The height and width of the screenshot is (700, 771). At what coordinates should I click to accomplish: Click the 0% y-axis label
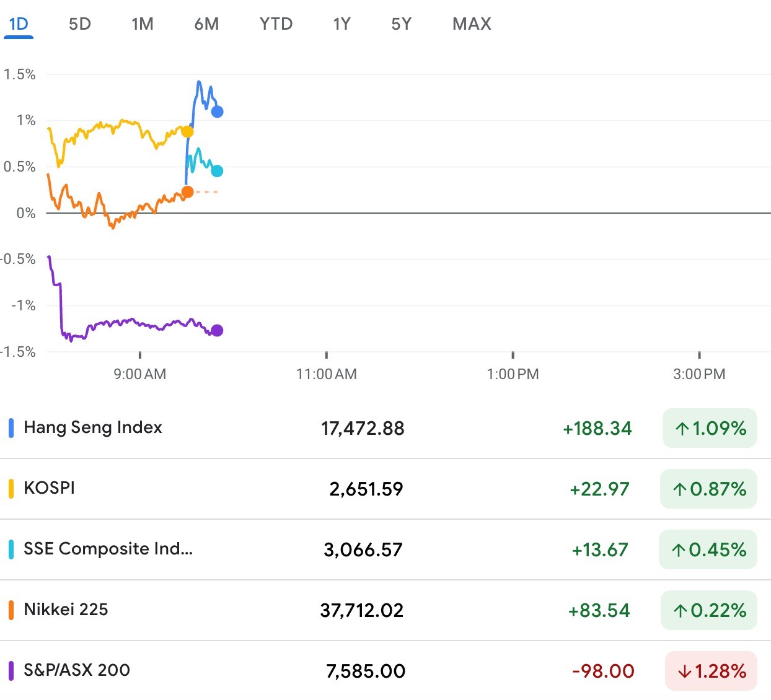click(26, 213)
